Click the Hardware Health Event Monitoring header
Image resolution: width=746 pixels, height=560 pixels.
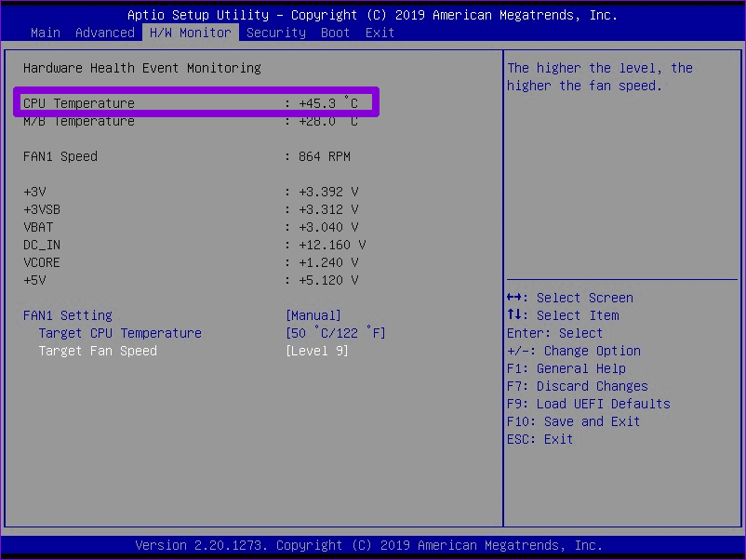tap(139, 67)
